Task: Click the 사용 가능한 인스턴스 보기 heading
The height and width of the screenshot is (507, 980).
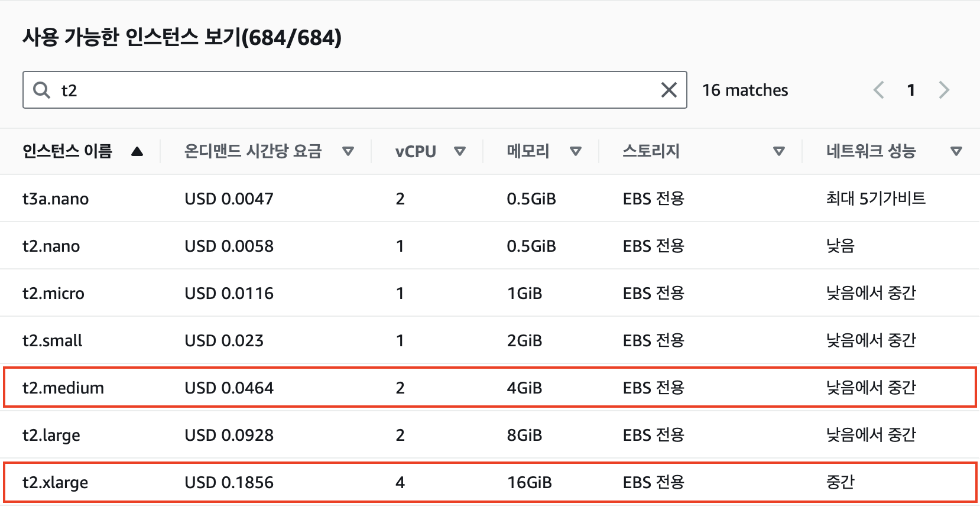Action: point(182,37)
